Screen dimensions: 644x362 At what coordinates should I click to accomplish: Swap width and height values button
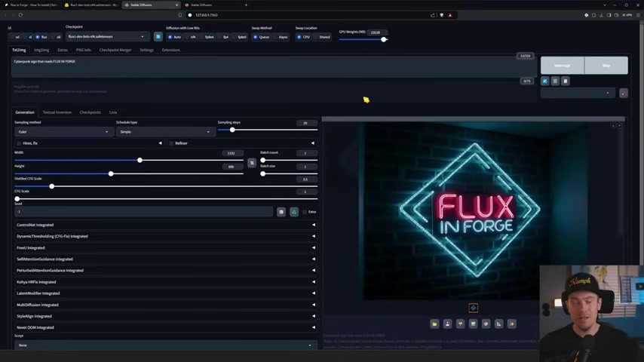pyautogui.click(x=252, y=163)
